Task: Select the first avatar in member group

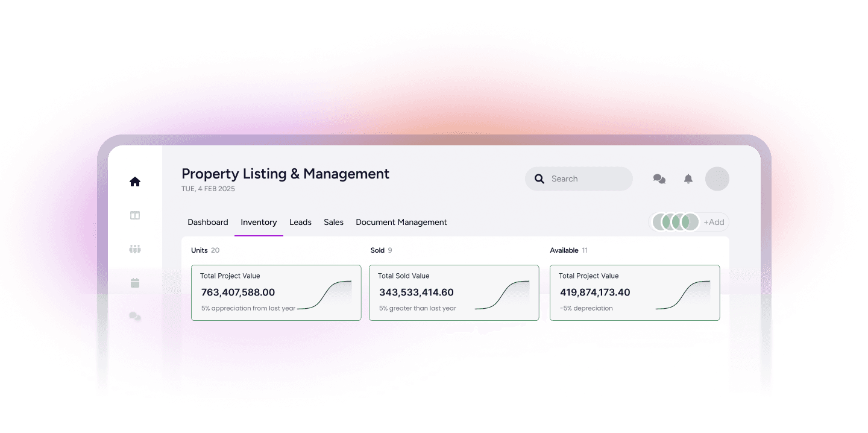Action: [661, 222]
